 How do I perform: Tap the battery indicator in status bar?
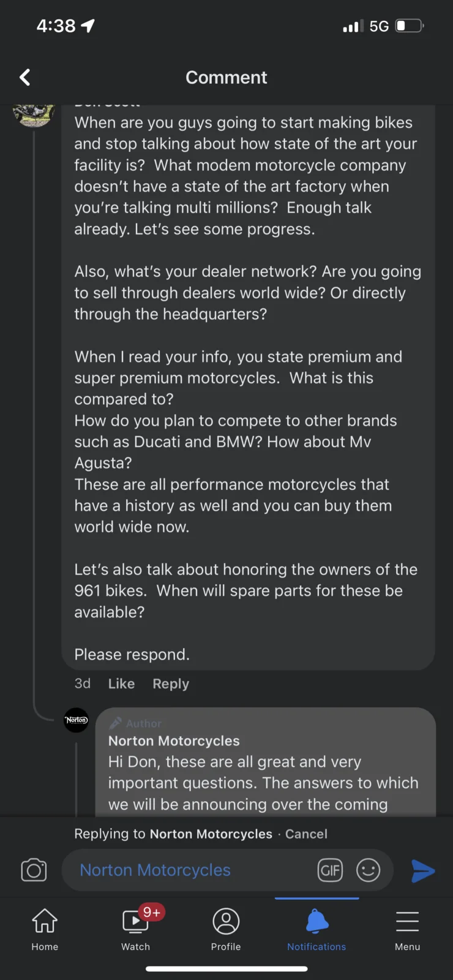409,26
